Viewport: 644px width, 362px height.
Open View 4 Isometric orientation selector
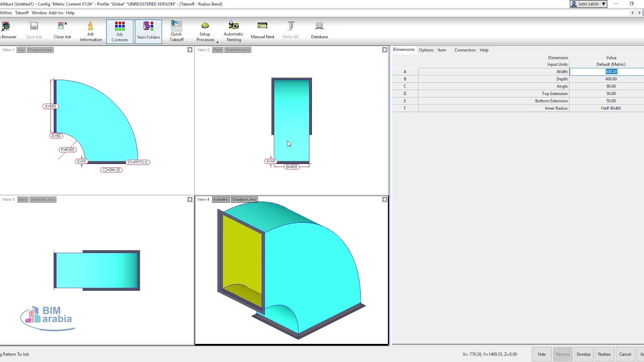(220, 200)
